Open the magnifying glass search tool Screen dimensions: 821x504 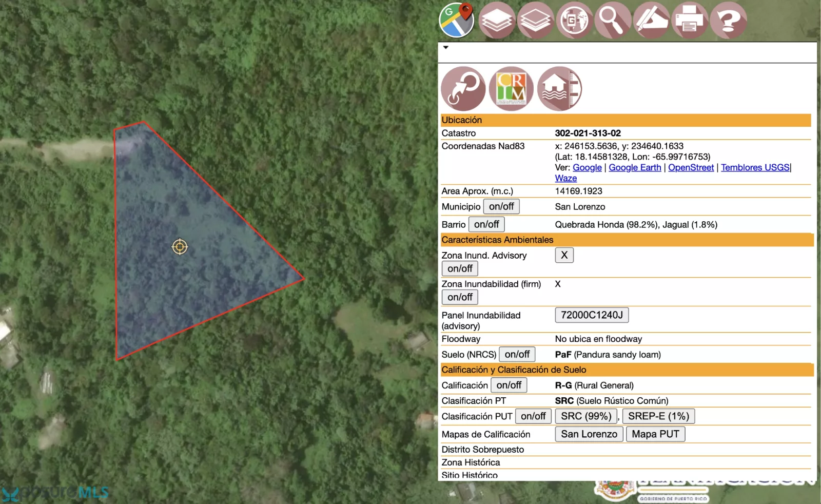(x=613, y=21)
